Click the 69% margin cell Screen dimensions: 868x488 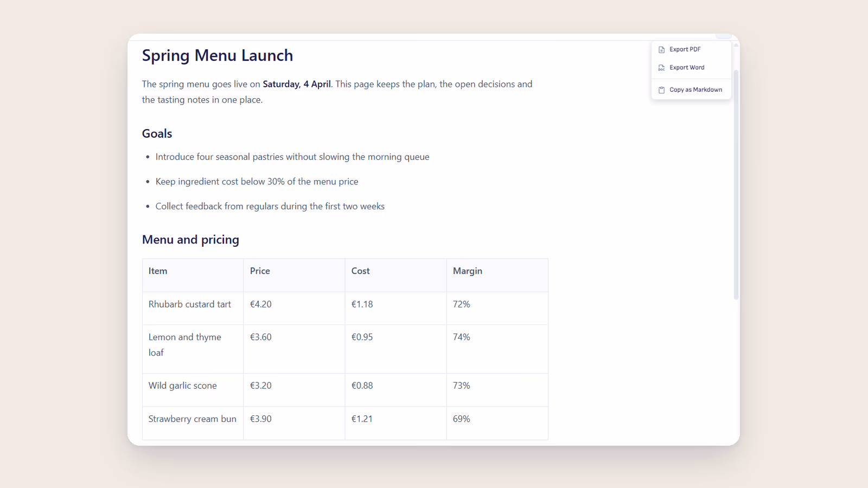pyautogui.click(x=497, y=423)
